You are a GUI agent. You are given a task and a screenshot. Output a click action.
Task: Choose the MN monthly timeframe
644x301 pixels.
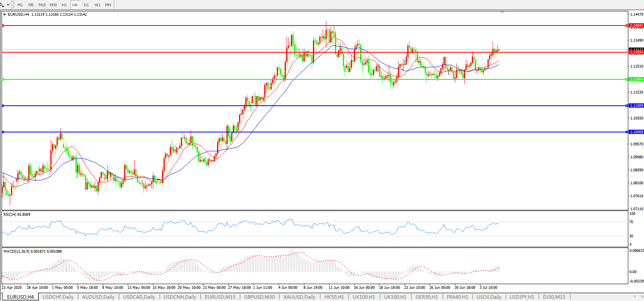(x=108, y=5)
